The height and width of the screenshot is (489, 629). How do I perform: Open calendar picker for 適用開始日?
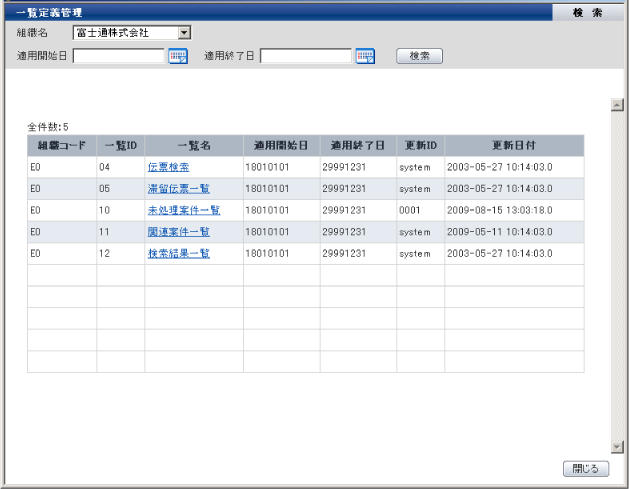click(x=178, y=56)
